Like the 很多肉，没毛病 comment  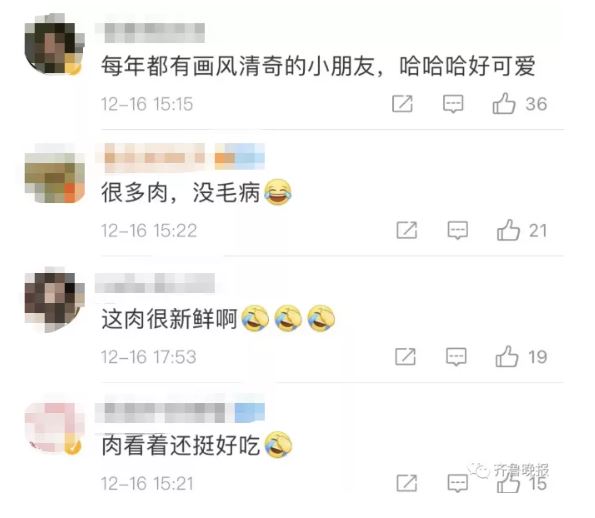click(x=508, y=230)
